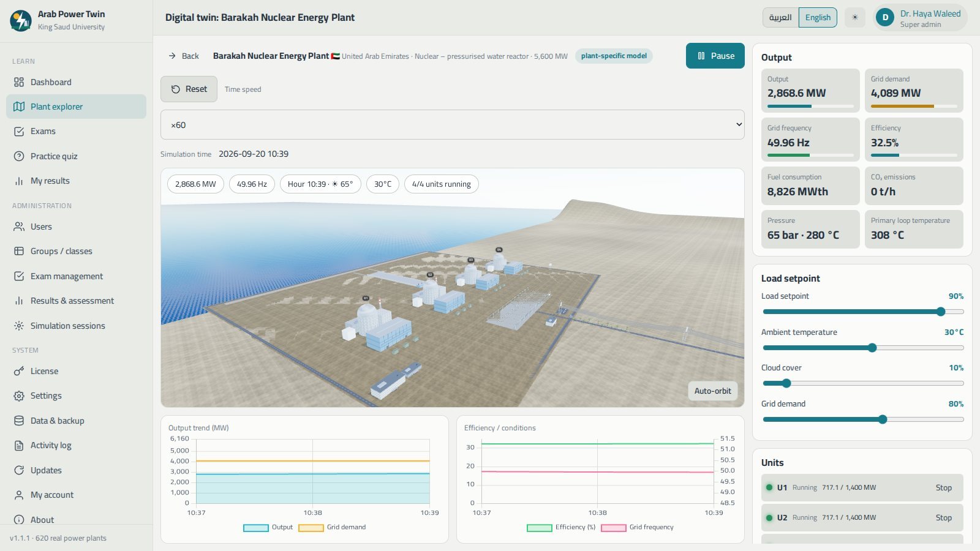Image resolution: width=980 pixels, height=551 pixels.
Task: Click the License key icon
Action: click(19, 371)
